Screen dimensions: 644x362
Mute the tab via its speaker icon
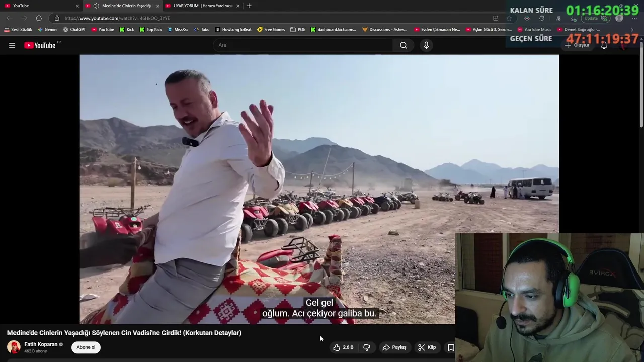pyautogui.click(x=96, y=6)
